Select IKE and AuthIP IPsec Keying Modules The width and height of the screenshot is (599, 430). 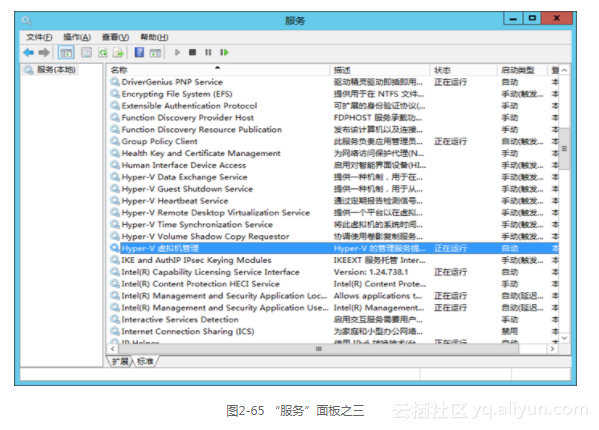(x=334, y=260)
